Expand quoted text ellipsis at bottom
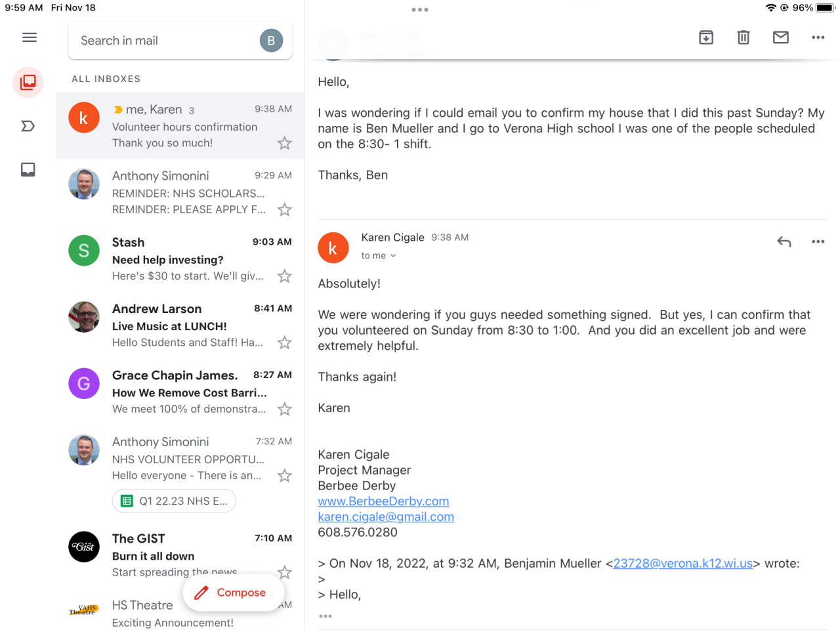The height and width of the screenshot is (630, 840). 325,616
